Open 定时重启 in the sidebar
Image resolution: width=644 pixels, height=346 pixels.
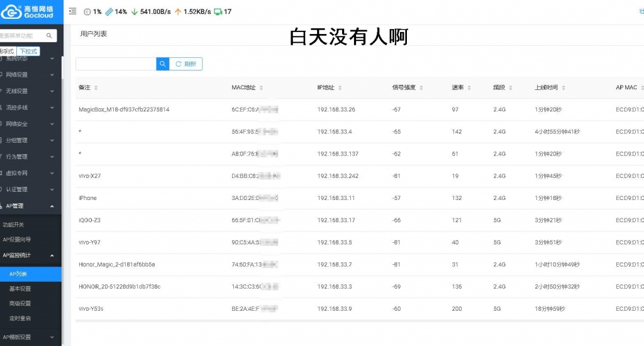pyautogui.click(x=20, y=318)
